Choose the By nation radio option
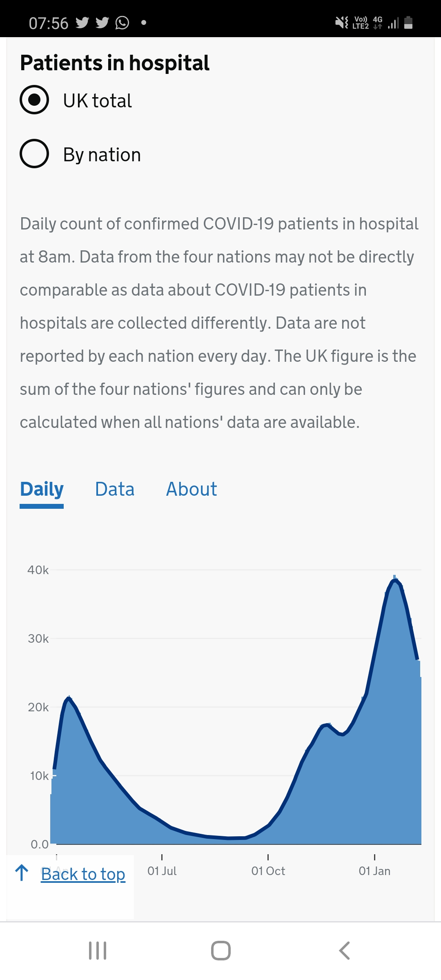Image resolution: width=441 pixels, height=980 pixels. point(34,154)
